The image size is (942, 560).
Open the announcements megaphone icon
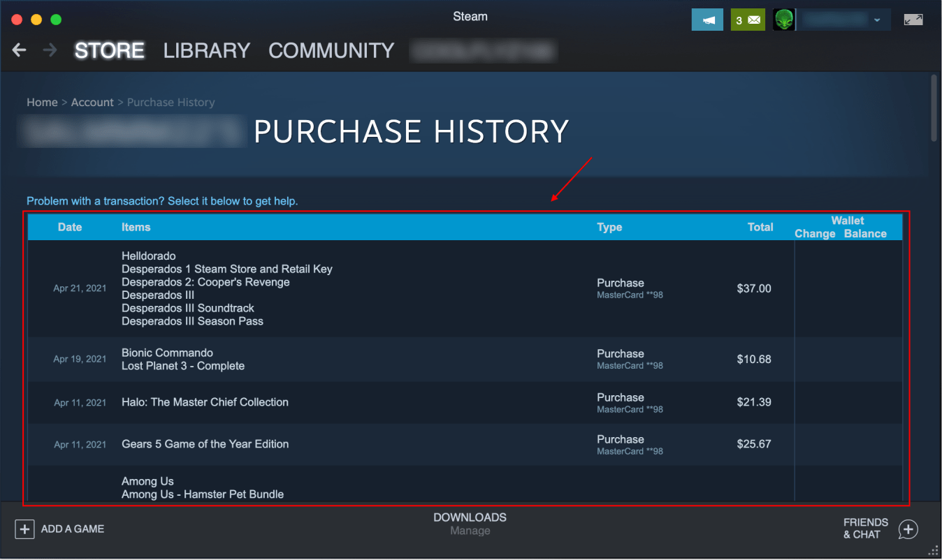707,20
